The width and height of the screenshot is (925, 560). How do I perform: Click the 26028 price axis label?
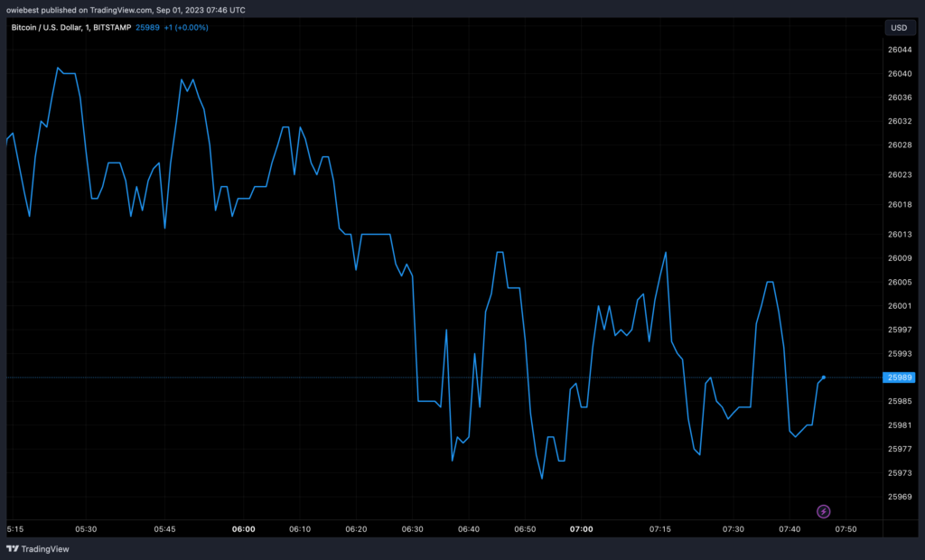[900, 145]
